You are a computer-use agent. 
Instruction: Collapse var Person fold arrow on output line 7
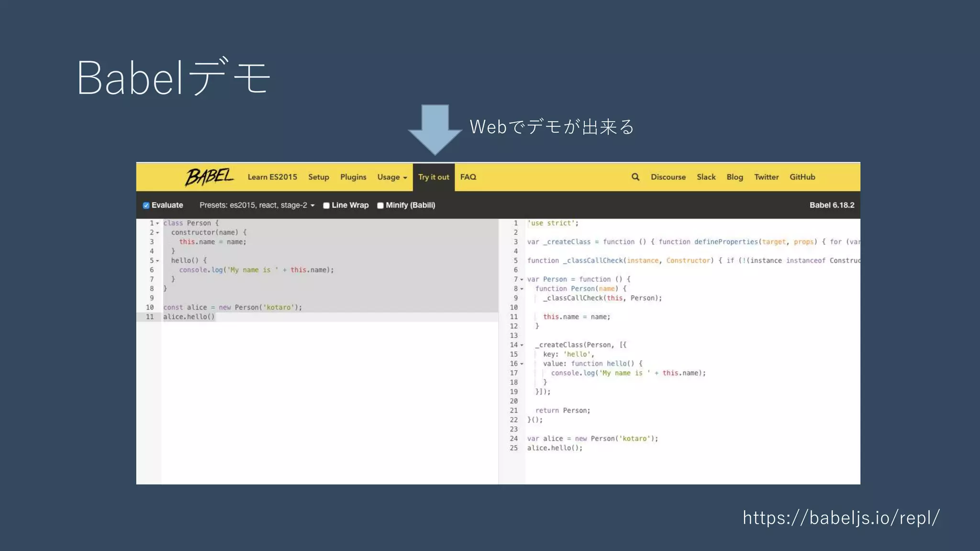tap(522, 279)
